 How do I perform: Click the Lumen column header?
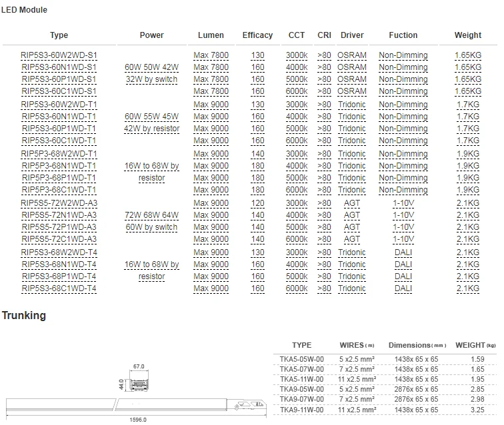(x=211, y=35)
